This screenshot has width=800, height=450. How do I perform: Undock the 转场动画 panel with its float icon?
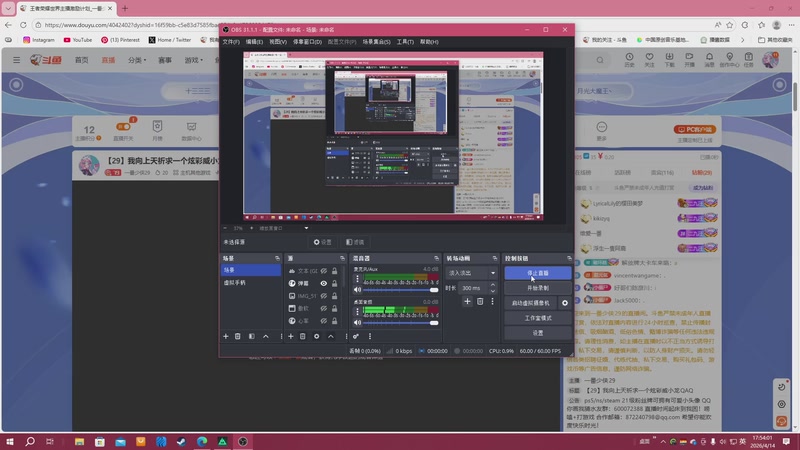[494, 259]
